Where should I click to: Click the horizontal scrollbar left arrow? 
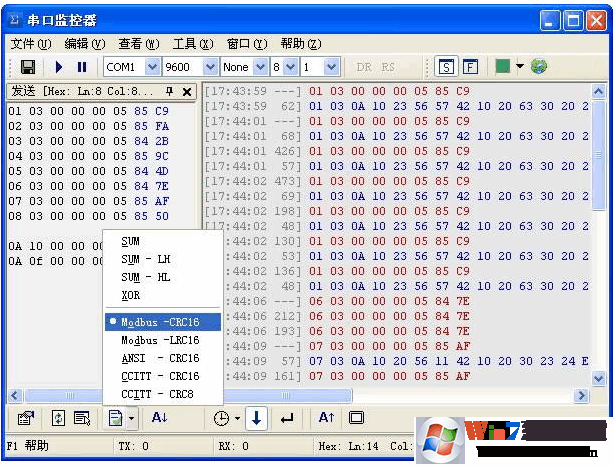15,396
